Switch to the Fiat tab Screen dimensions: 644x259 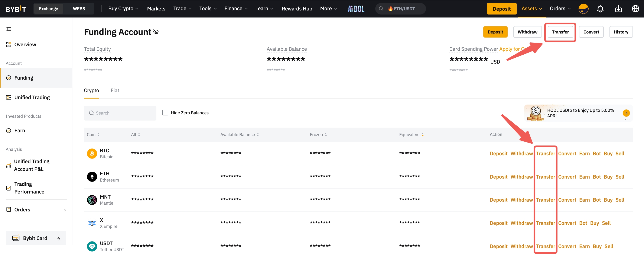point(115,90)
